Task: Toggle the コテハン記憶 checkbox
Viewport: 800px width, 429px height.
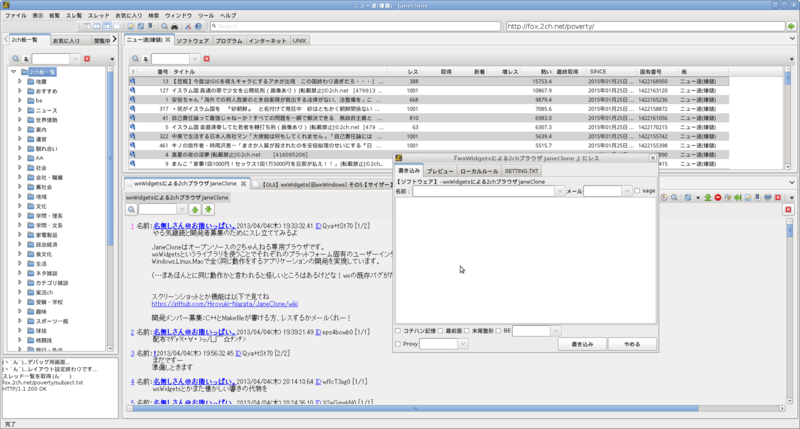Action: pos(398,331)
